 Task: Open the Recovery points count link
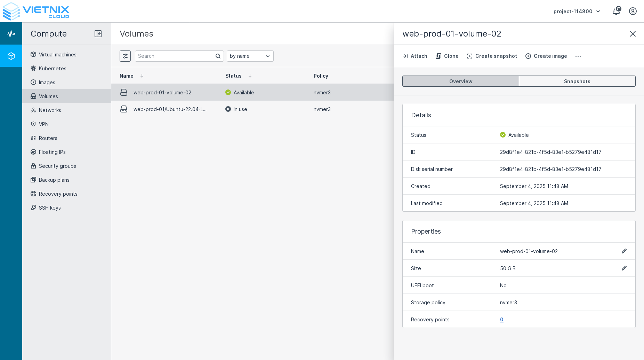(501, 320)
